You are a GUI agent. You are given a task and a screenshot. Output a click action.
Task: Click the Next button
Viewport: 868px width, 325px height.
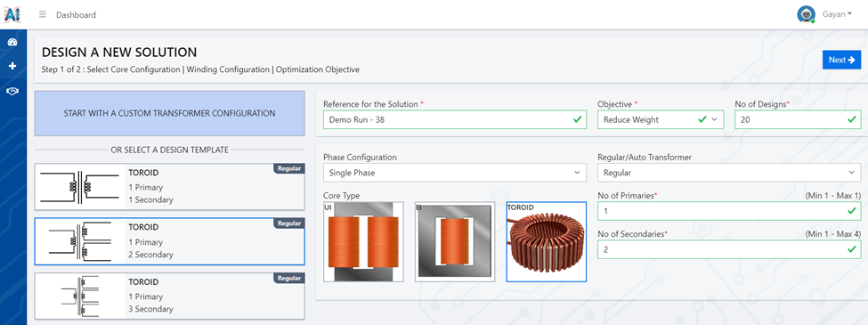click(841, 60)
